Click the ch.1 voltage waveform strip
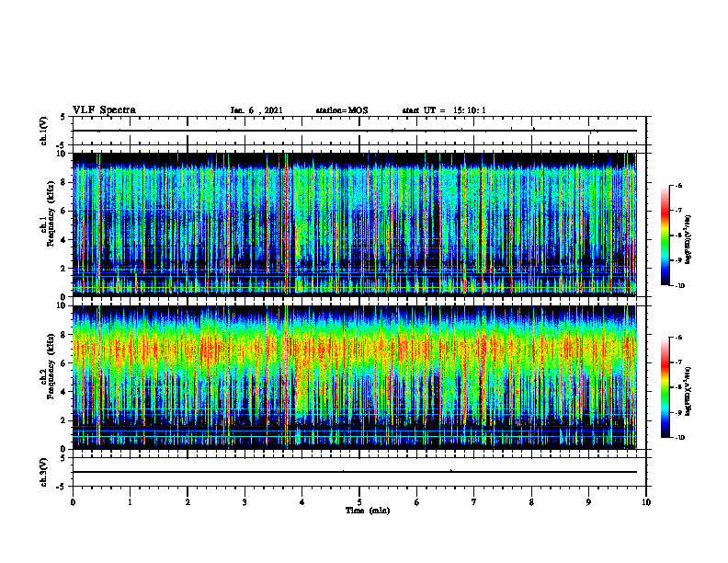The image size is (728, 563). [x=359, y=131]
